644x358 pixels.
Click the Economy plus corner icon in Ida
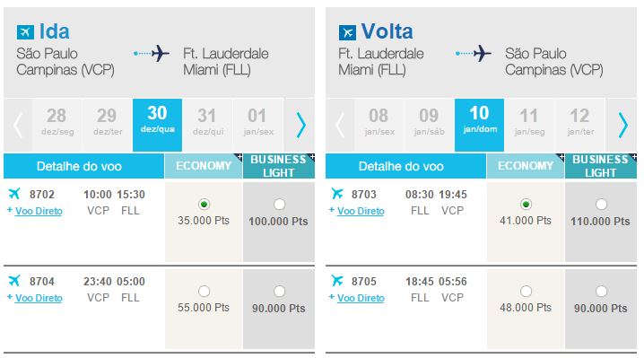pyautogui.click(x=239, y=157)
